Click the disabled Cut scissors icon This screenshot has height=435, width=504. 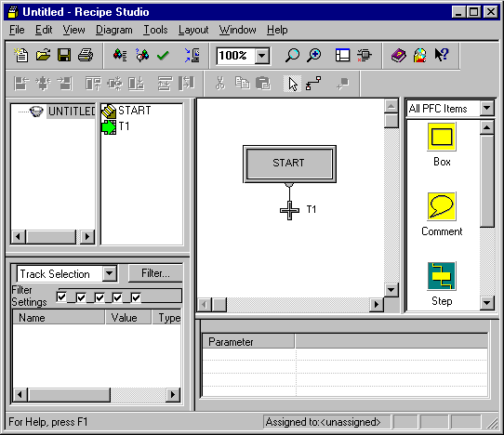[x=220, y=84]
